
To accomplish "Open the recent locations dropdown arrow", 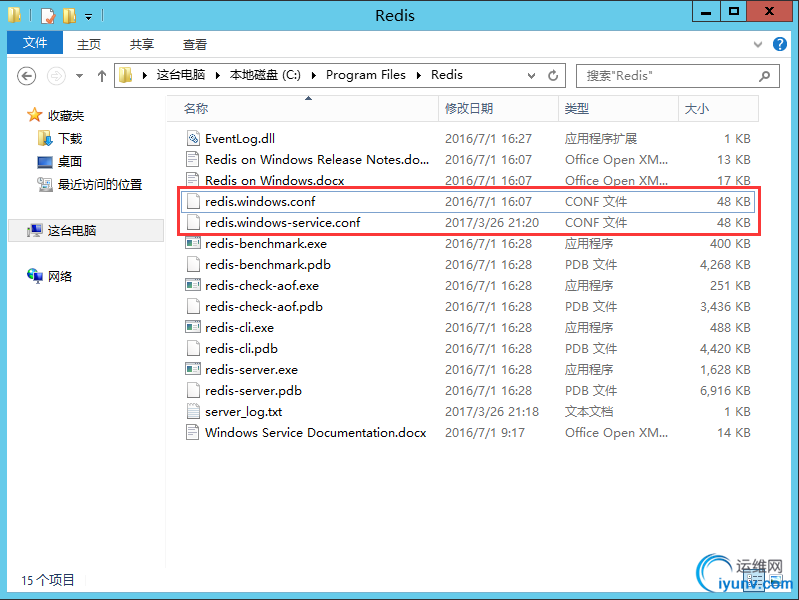I will point(79,76).
